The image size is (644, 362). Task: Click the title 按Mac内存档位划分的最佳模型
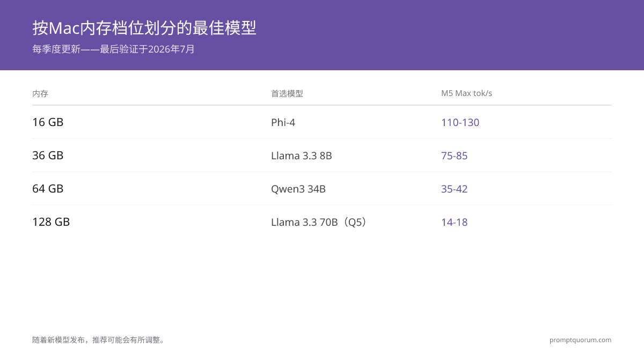[x=144, y=28]
